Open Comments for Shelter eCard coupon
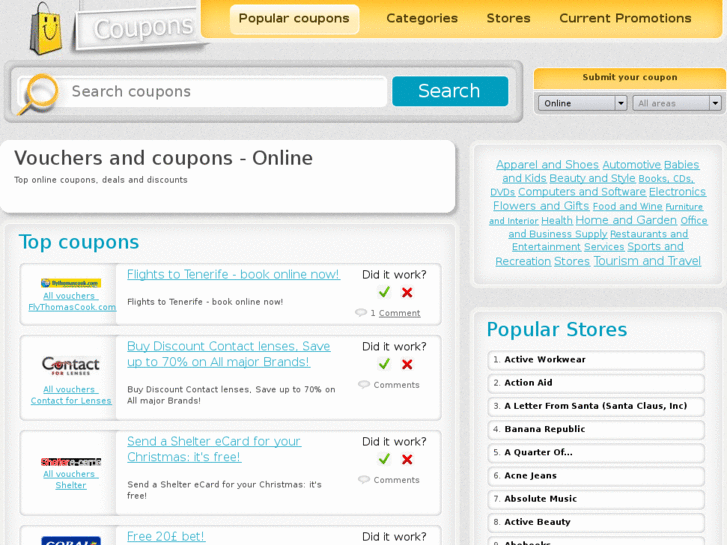 click(x=396, y=480)
